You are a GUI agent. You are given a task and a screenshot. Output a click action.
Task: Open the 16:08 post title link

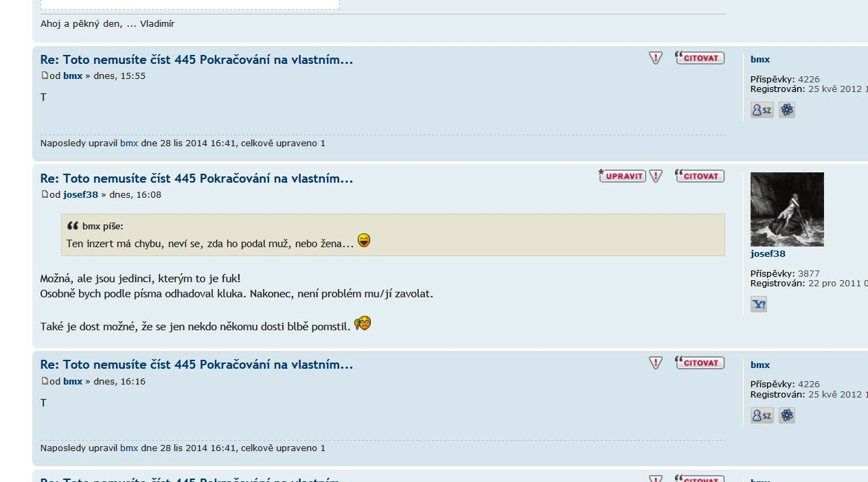tap(196, 179)
